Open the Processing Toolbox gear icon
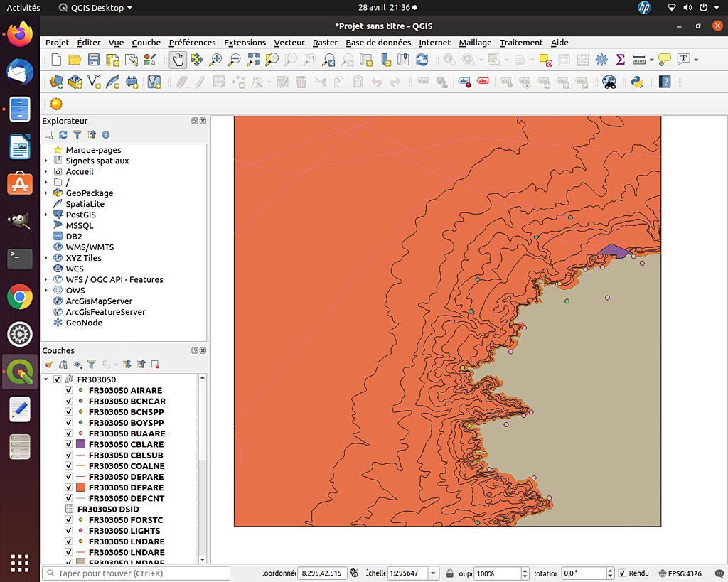Image resolution: width=728 pixels, height=582 pixels. coord(601,60)
